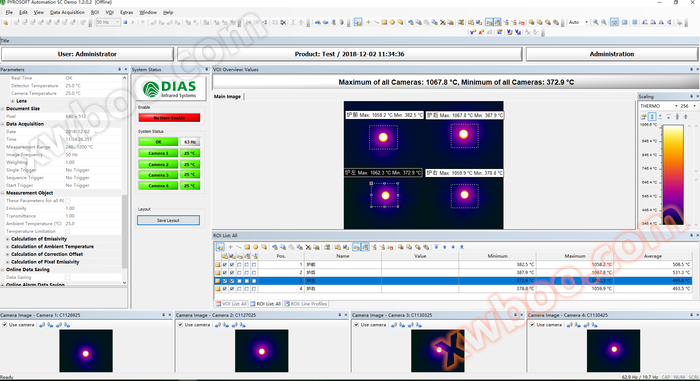Open the Data Acquisition menu
Viewport: 700px width, 381px height.
(67, 13)
